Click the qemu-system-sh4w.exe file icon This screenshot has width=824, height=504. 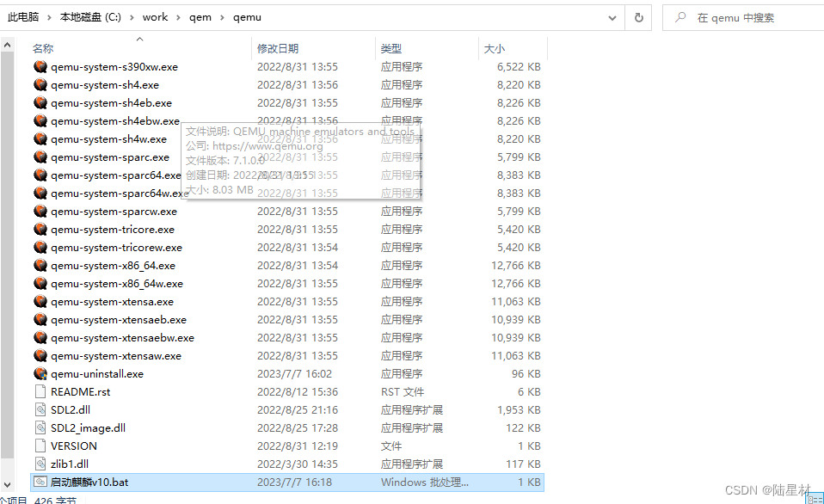(40, 138)
